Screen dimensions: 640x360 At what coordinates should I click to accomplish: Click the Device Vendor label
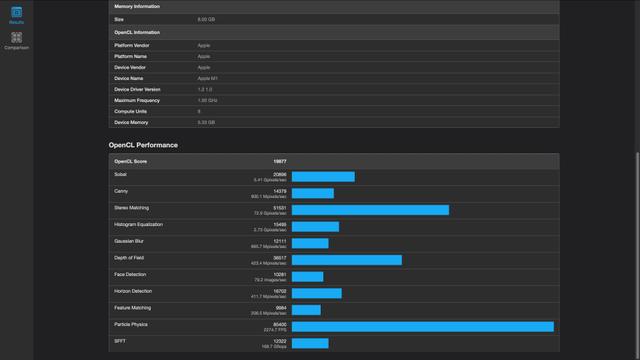click(x=130, y=67)
